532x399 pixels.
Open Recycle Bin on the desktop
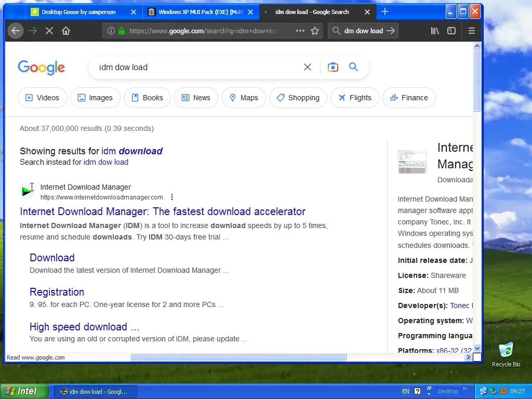[506, 355]
